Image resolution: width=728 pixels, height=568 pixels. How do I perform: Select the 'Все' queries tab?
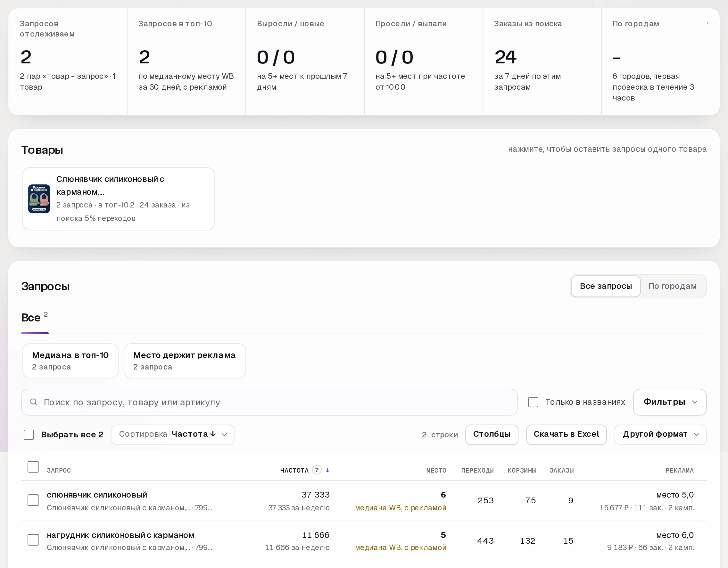[x=35, y=318]
